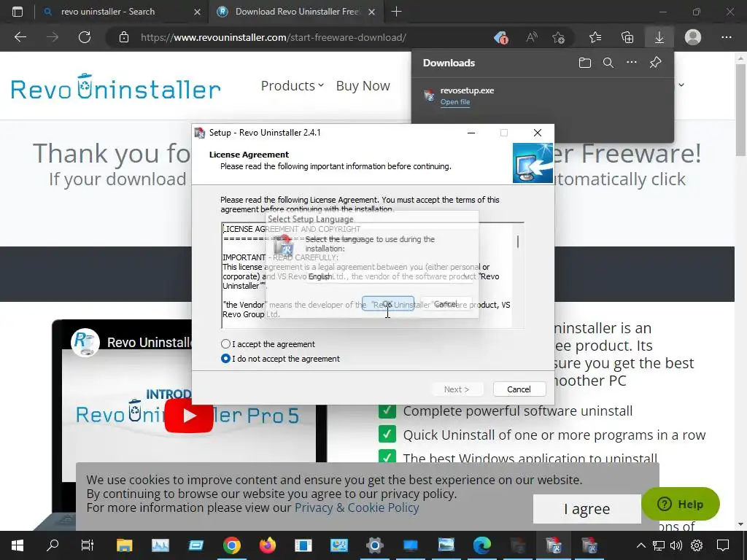Open Task View on the taskbar

click(88, 545)
